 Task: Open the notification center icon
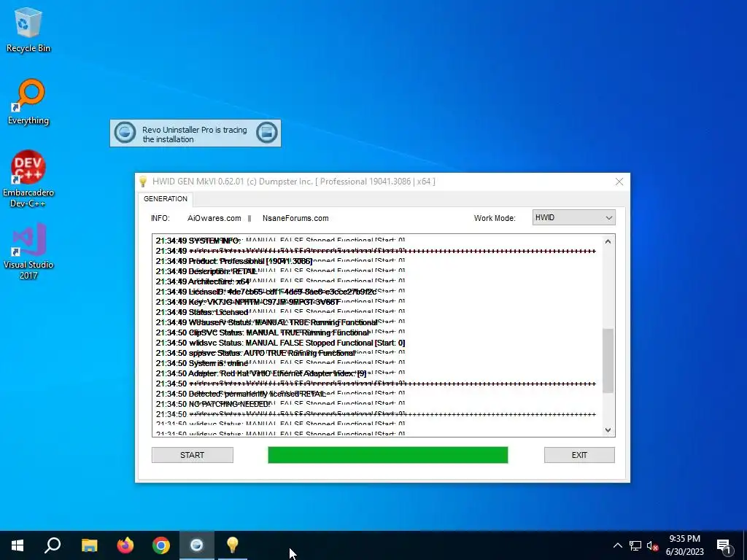pos(724,545)
